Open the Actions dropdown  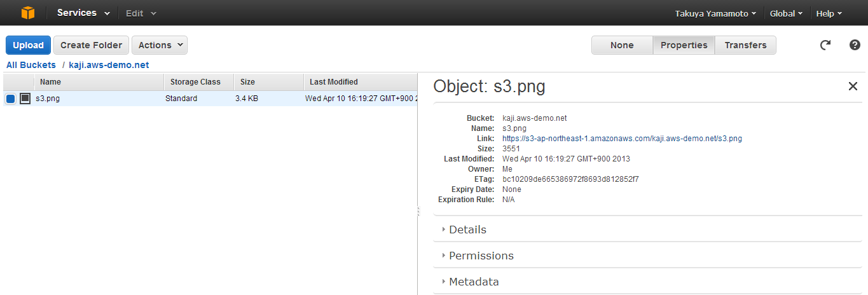coord(160,45)
